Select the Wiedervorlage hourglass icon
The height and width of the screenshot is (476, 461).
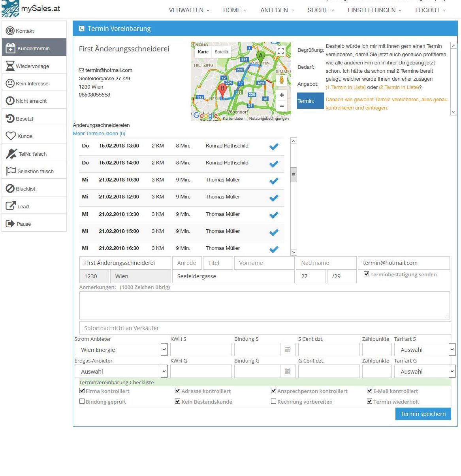pyautogui.click(x=10, y=66)
